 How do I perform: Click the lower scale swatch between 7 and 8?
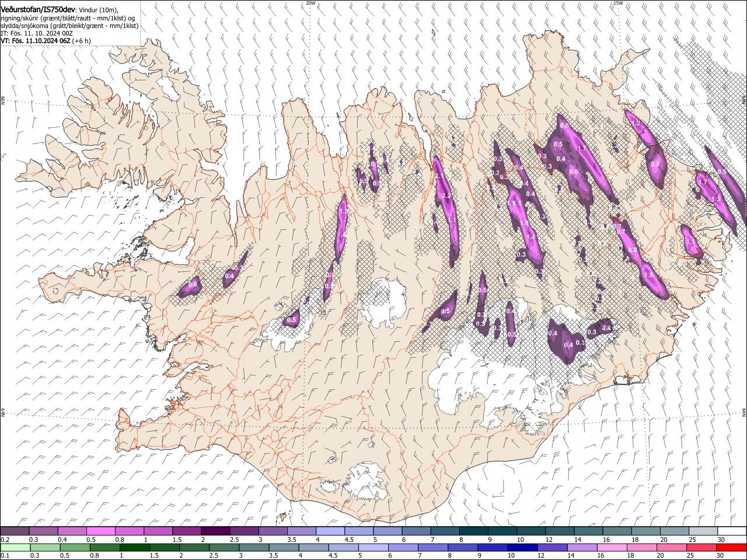tap(432, 547)
